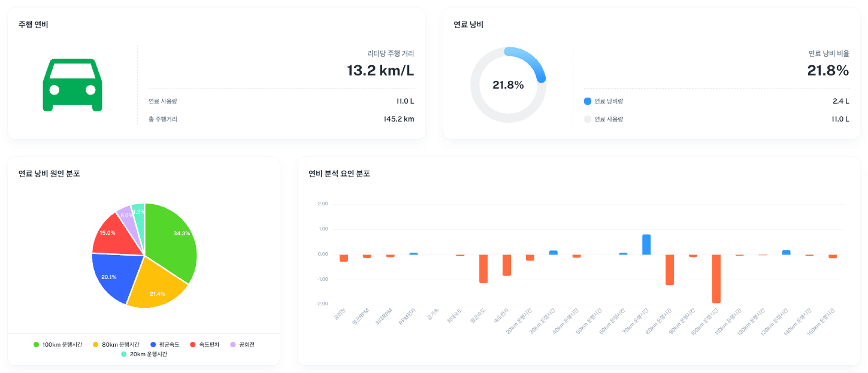Viewport: 868px width, 373px height.
Task: Click the green car icon
Action: (72, 85)
